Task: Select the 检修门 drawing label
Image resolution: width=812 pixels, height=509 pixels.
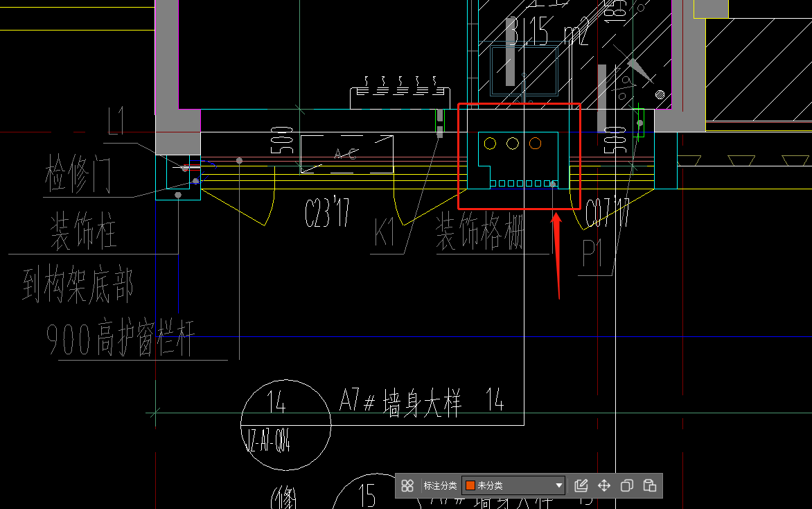Action: click(78, 173)
